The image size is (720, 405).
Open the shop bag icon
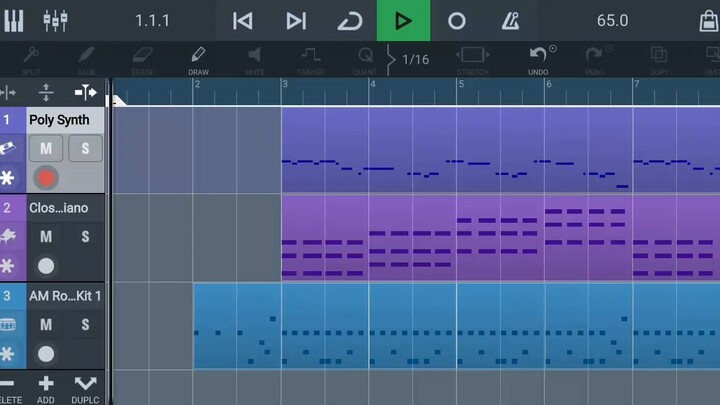(703, 21)
